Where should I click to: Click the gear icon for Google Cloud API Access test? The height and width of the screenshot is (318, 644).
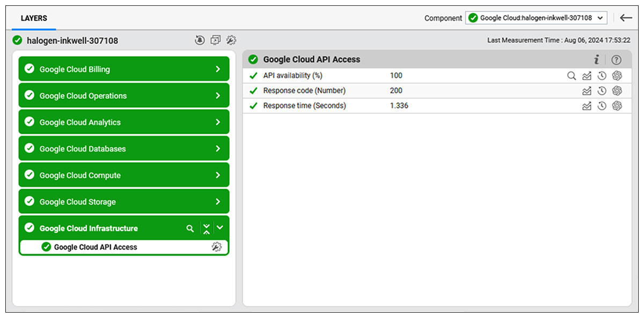pos(216,247)
